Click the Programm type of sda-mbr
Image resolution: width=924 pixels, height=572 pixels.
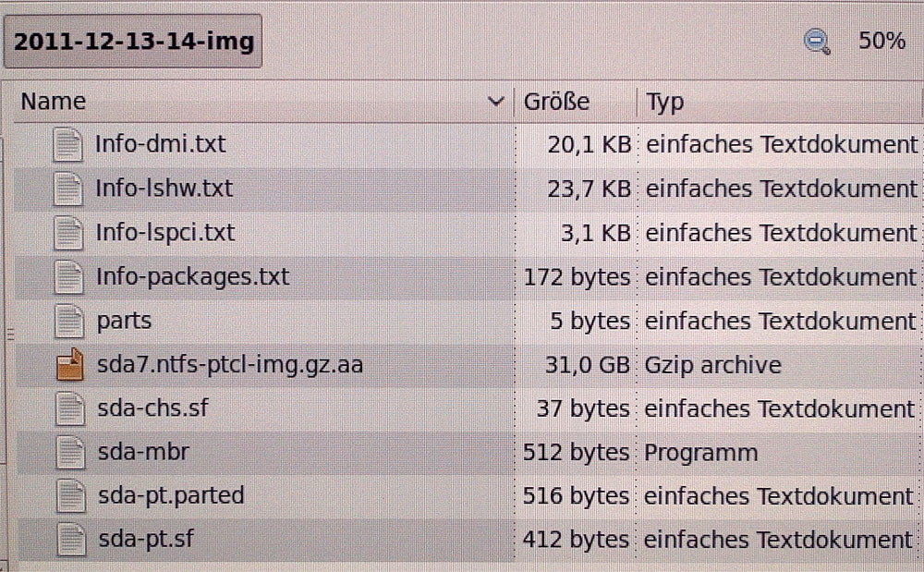pos(701,453)
